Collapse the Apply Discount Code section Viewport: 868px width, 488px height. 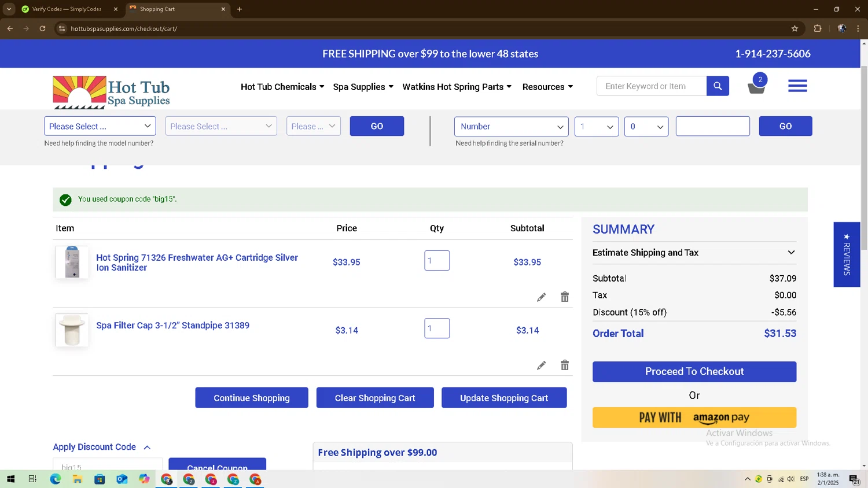click(102, 447)
